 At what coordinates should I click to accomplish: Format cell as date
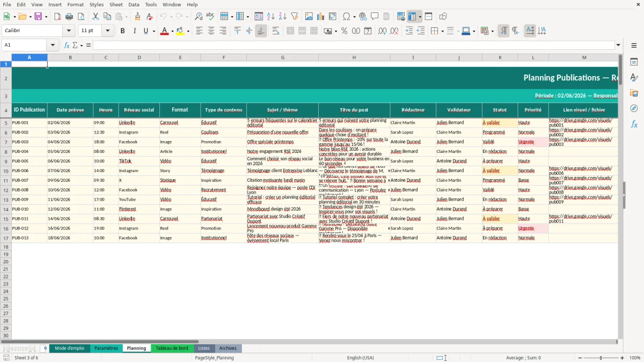[368, 31]
